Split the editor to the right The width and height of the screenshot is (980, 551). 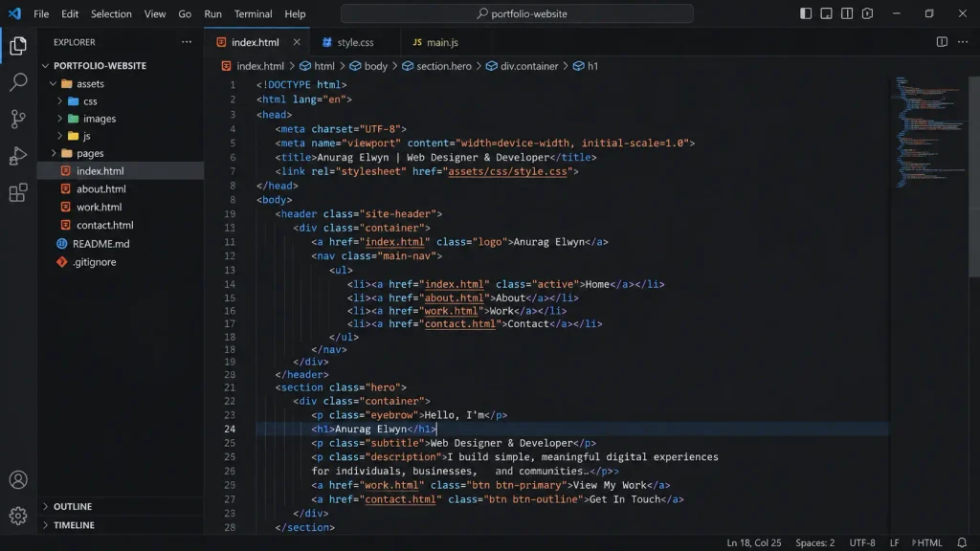(942, 42)
